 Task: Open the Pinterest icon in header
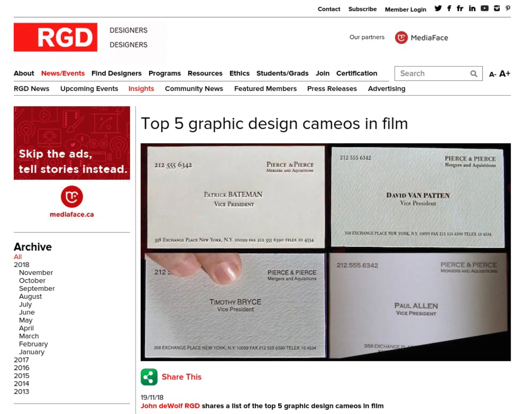point(508,8)
